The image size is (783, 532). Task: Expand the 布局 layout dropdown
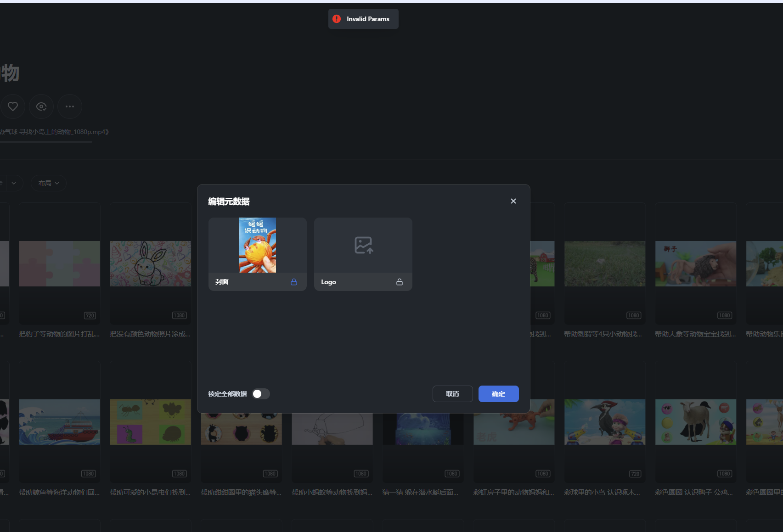tap(49, 183)
